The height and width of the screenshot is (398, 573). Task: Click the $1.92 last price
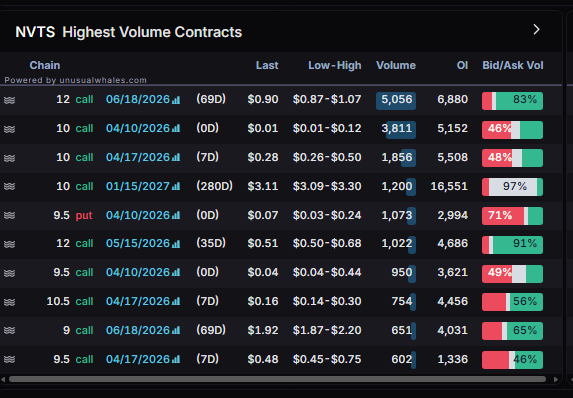pos(263,330)
